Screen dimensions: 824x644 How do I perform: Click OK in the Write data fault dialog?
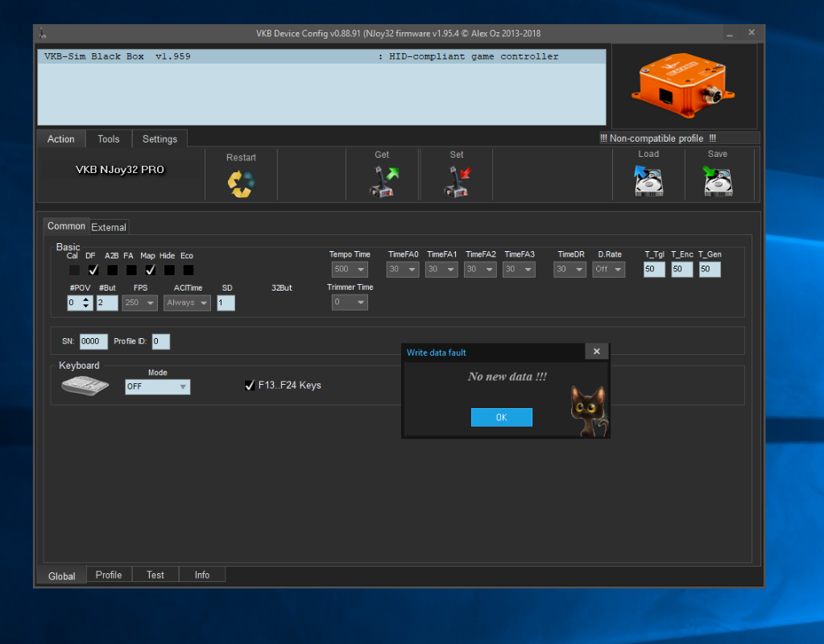501,418
